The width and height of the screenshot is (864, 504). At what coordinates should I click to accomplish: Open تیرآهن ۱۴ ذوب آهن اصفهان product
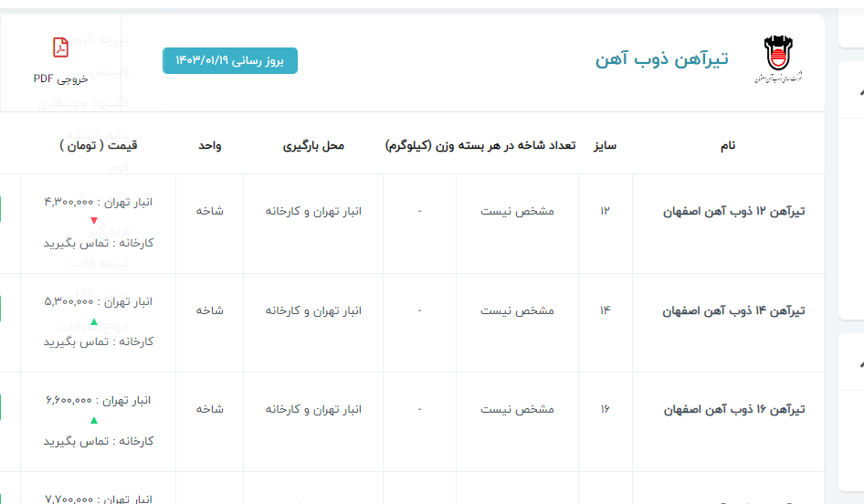click(734, 310)
